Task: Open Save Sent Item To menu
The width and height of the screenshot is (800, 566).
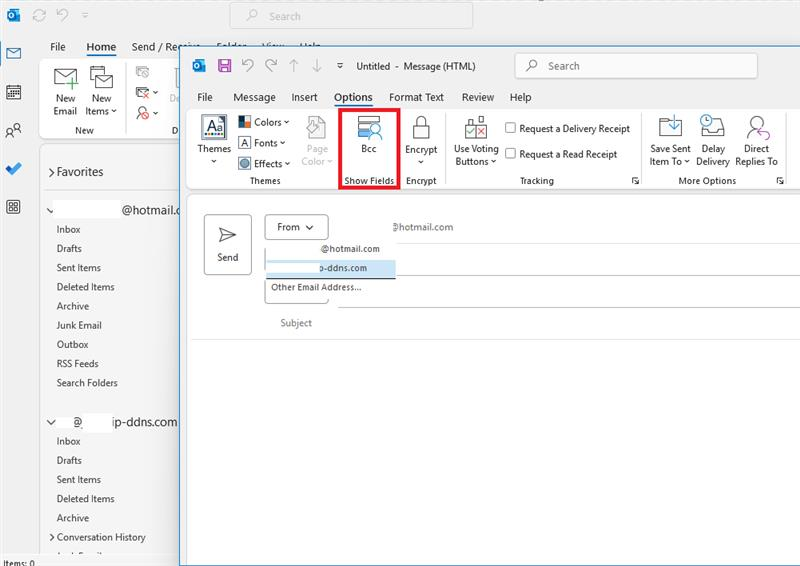Action: point(670,141)
